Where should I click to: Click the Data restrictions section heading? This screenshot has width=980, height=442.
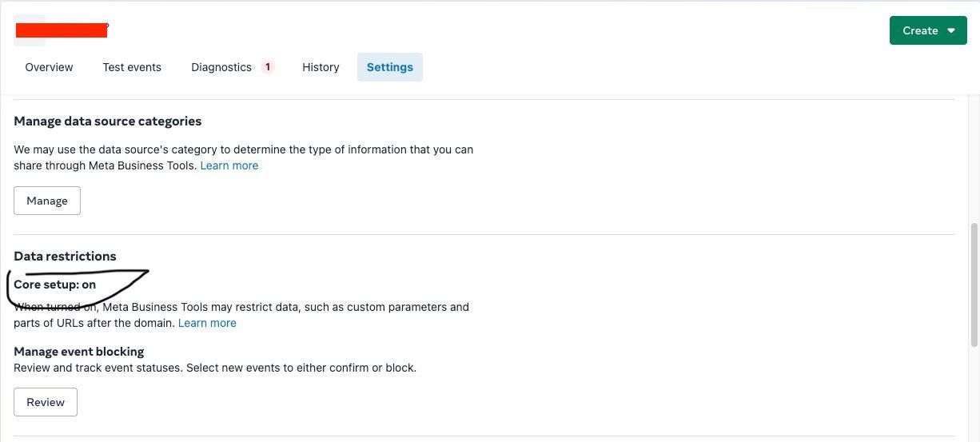(65, 257)
